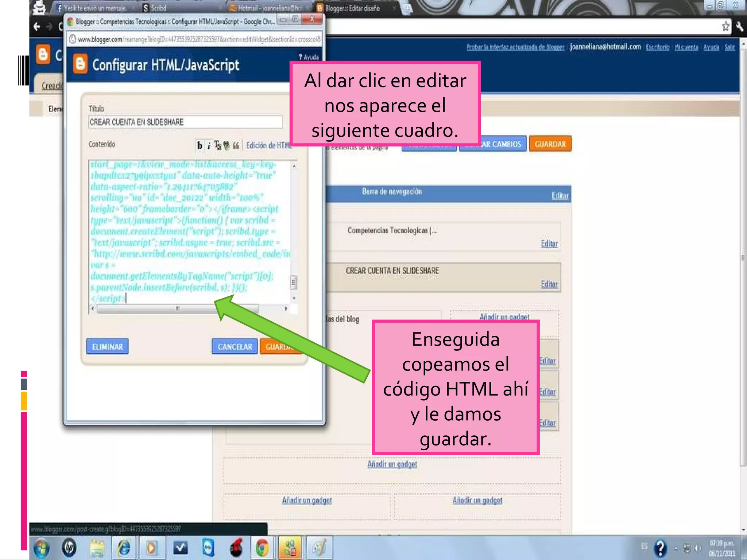Viewport: 747px width, 560px height.
Task: Click bottom-right Añadir un gadget link
Action: pyautogui.click(x=477, y=500)
